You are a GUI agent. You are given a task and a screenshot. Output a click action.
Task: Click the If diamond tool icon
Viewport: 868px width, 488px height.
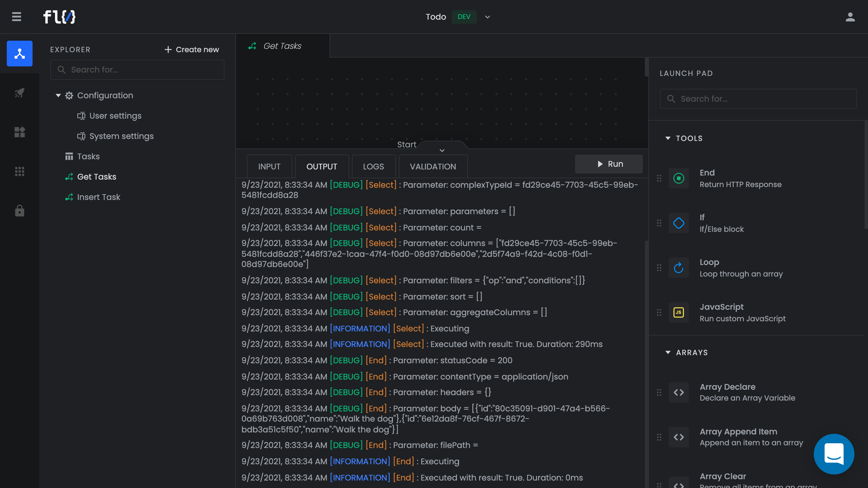pos(679,223)
